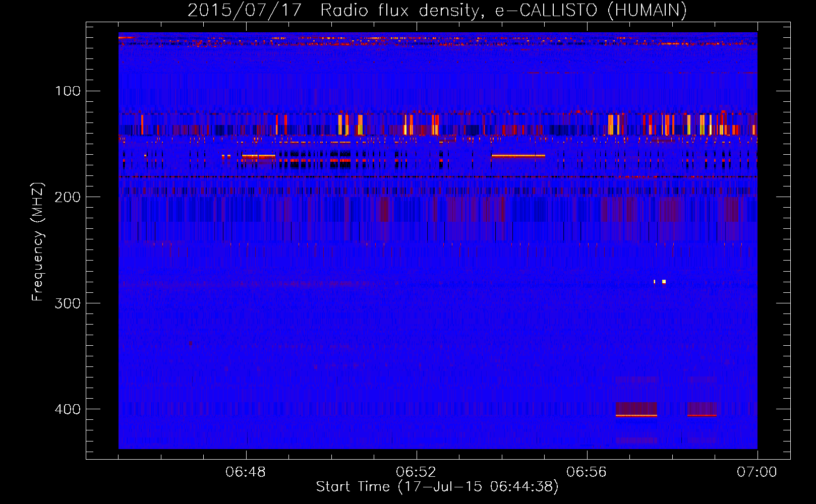This screenshot has height=504, width=816.
Task: Select the '200' frequency axis label
Action: [68, 197]
